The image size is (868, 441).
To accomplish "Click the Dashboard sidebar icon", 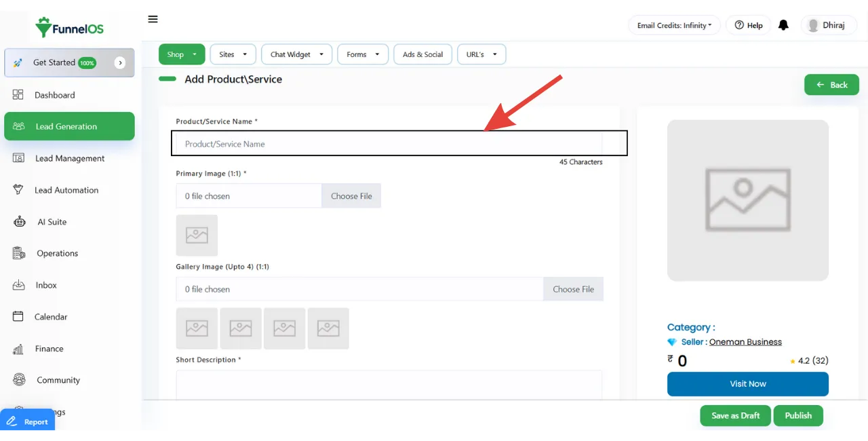I will tap(18, 95).
